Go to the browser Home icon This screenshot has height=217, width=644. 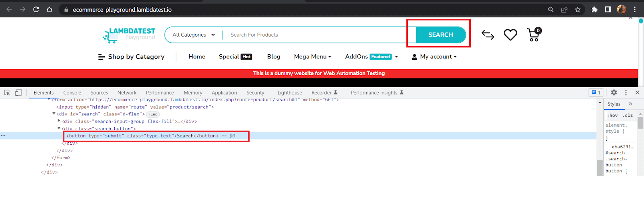[x=50, y=9]
